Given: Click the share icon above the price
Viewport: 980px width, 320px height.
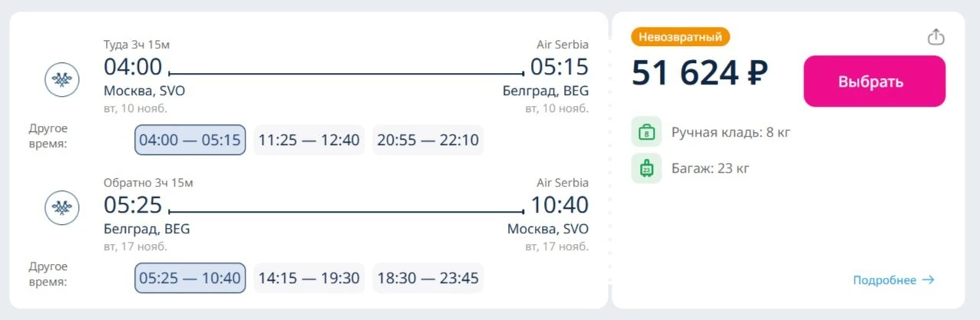Looking at the screenshot, I should point(935,37).
